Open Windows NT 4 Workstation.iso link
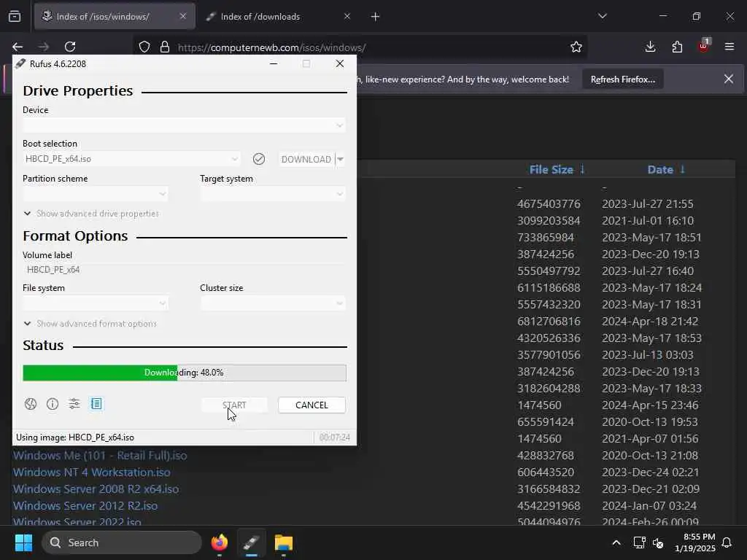Screen dimensions: 747x560 coord(91,472)
